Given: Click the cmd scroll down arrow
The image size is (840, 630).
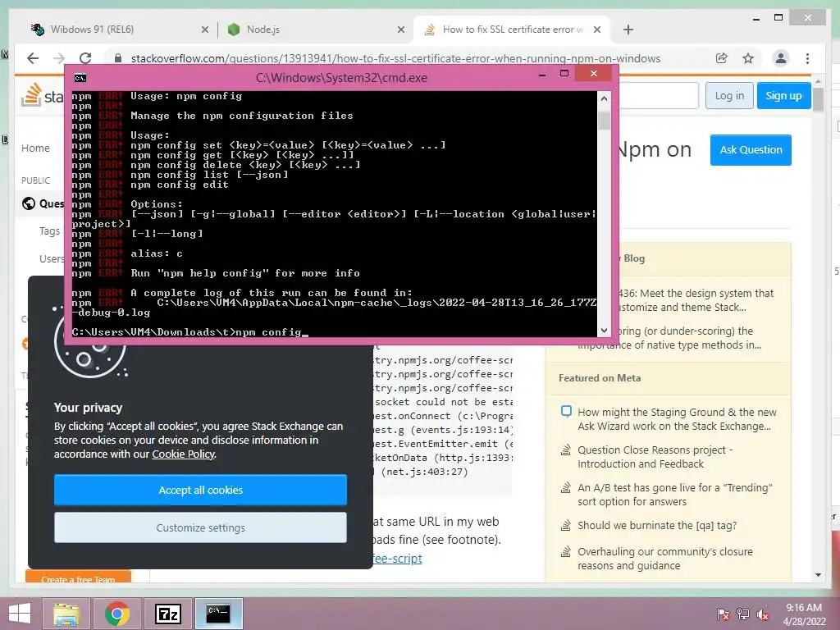Looking at the screenshot, I should [x=604, y=331].
